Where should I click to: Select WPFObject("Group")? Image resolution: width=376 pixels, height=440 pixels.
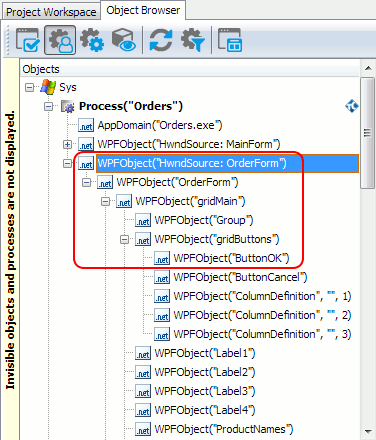click(204, 220)
